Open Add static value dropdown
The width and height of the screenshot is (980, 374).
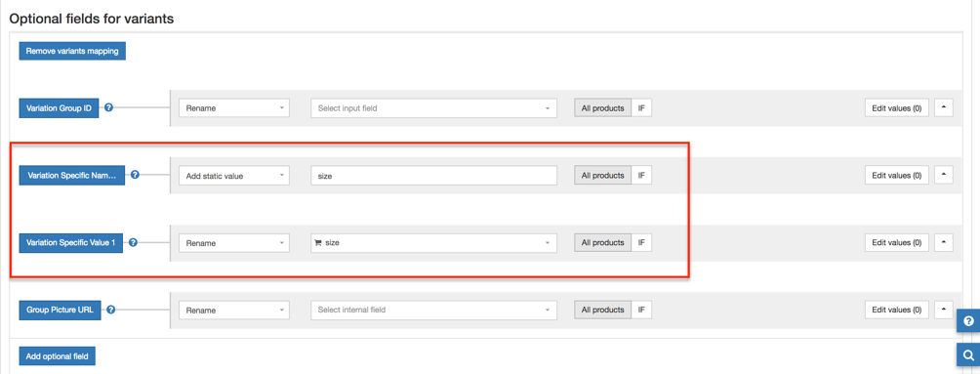233,176
